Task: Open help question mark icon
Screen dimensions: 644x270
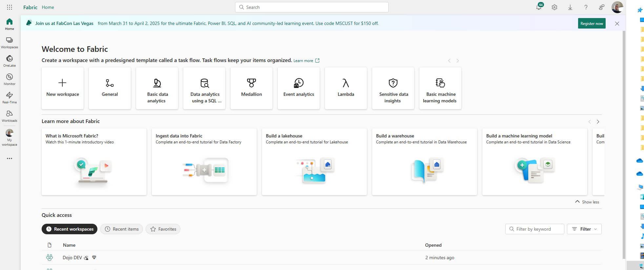Action: click(586, 7)
